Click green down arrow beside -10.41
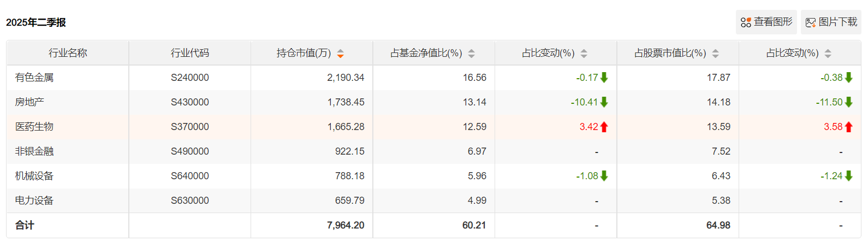This screenshot has height=247, width=868. click(604, 102)
